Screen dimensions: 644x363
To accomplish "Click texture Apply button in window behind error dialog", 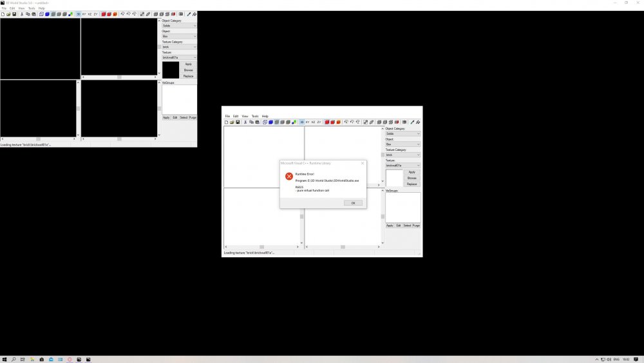I will pyautogui.click(x=412, y=172).
